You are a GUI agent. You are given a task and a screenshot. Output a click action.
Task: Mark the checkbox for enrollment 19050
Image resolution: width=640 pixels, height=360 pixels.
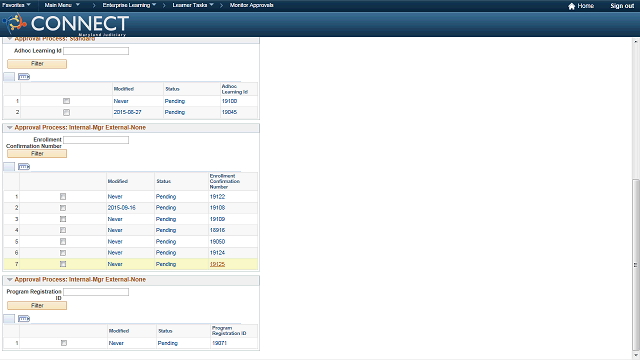(x=63, y=242)
